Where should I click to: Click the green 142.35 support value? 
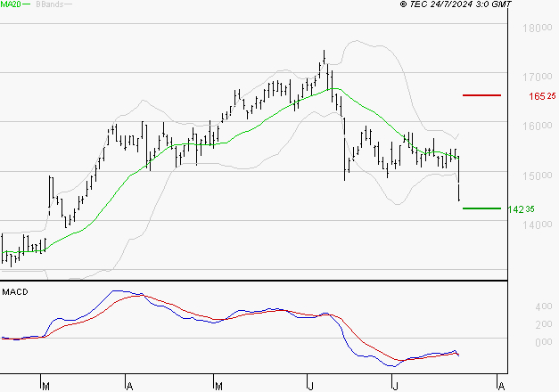(521, 209)
